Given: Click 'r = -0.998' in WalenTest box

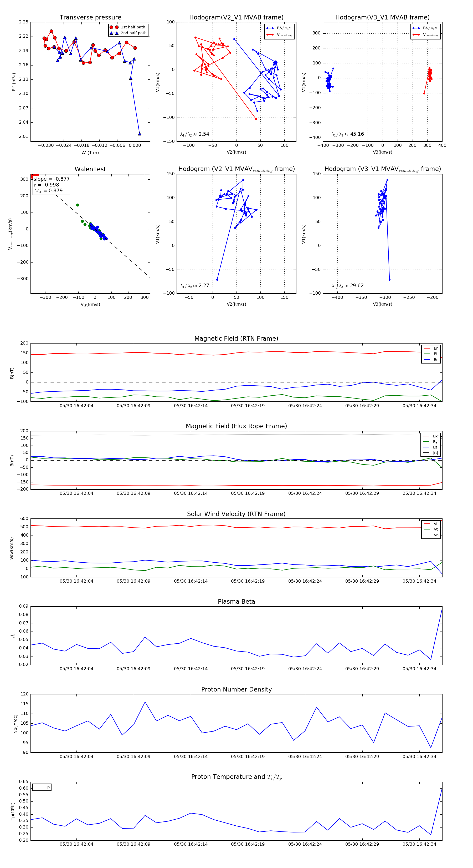Looking at the screenshot, I should [x=47, y=185].
